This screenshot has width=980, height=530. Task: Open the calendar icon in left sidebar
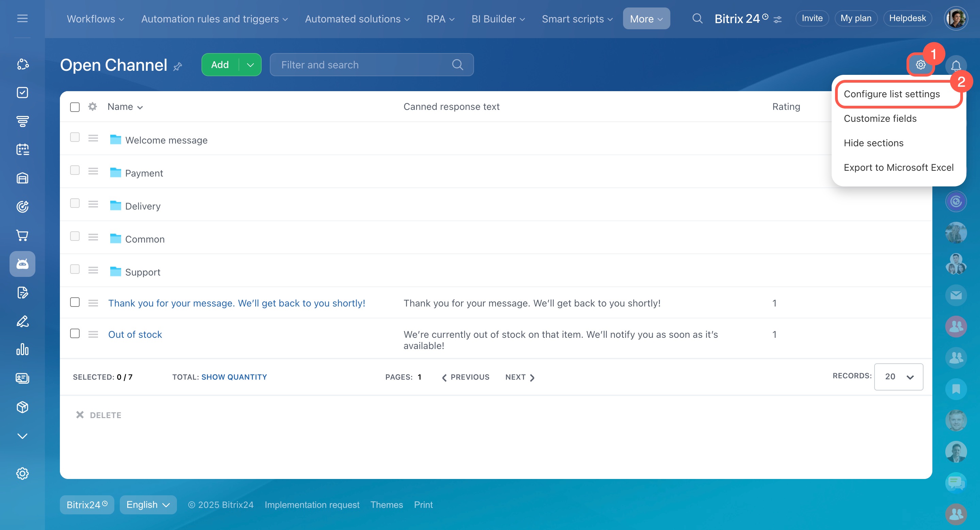point(22,149)
